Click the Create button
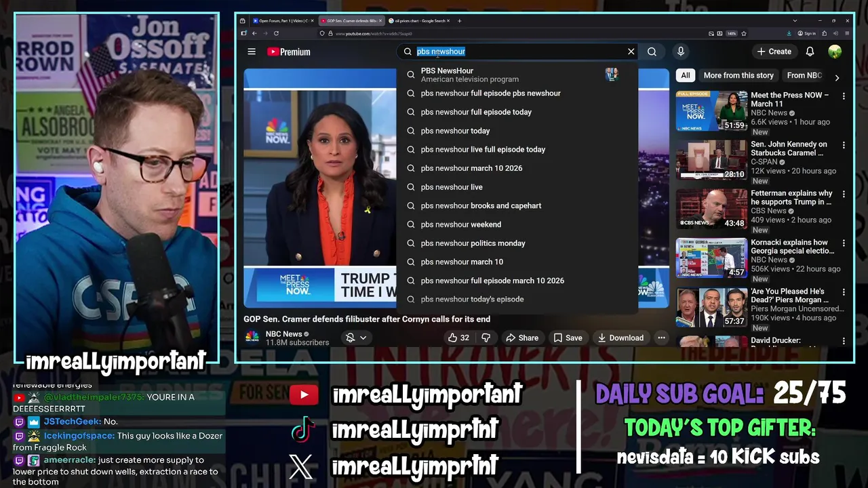This screenshot has width=868, height=488. coord(774,52)
